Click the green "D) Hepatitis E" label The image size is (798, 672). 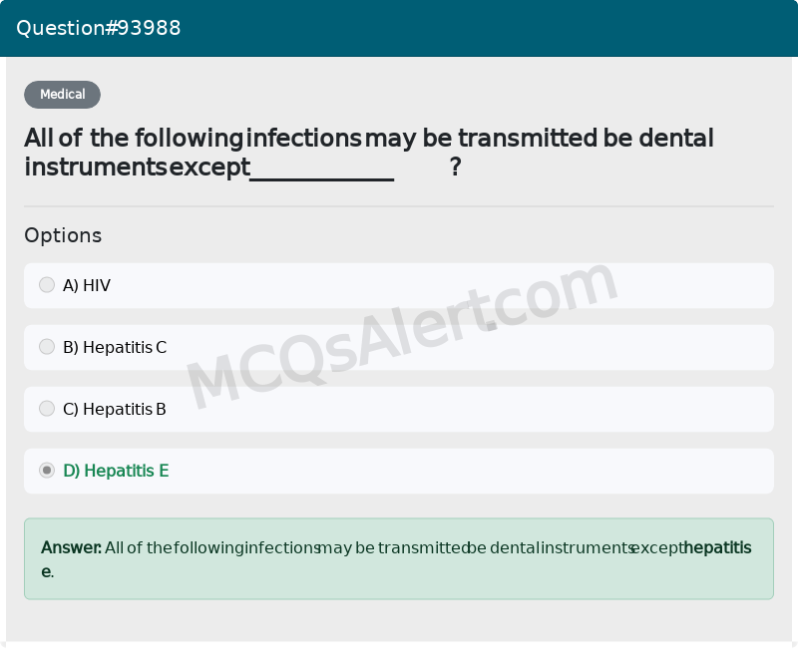click(116, 472)
